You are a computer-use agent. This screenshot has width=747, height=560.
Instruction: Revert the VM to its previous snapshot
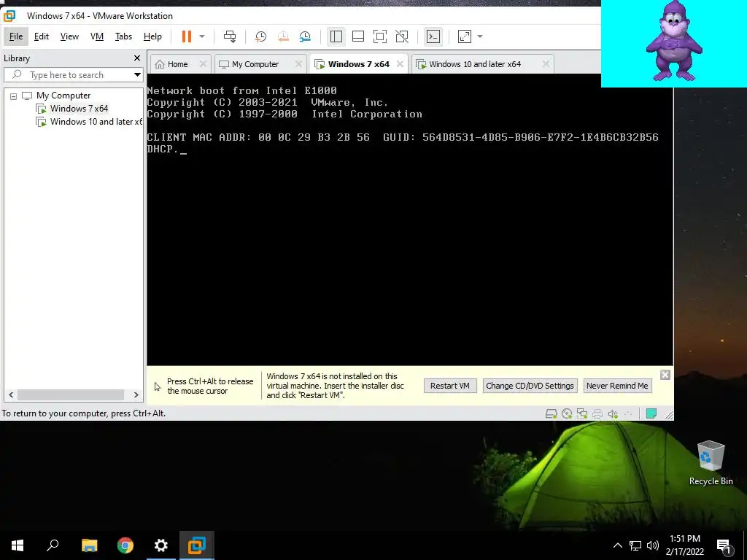coord(283,36)
